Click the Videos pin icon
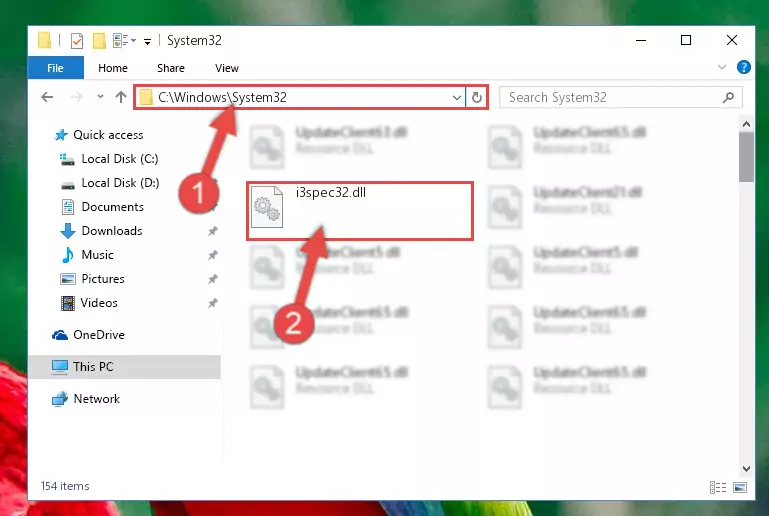The width and height of the screenshot is (769, 516). tap(212, 303)
